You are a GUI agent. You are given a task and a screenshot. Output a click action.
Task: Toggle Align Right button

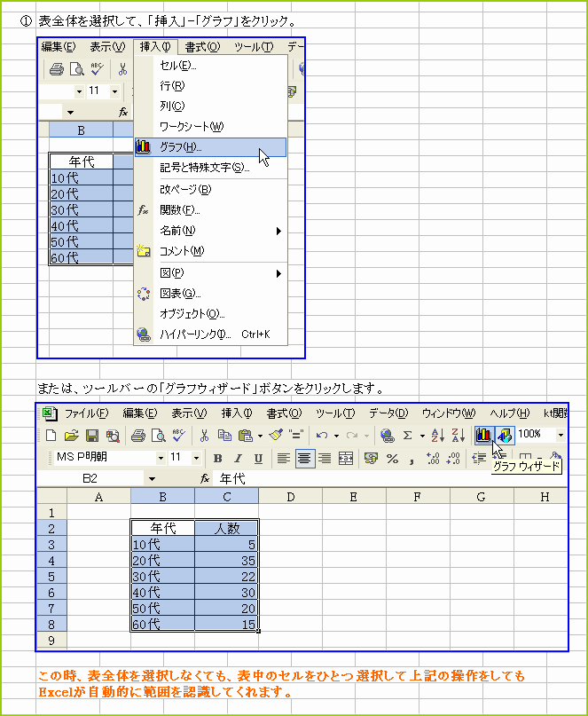coord(325,458)
